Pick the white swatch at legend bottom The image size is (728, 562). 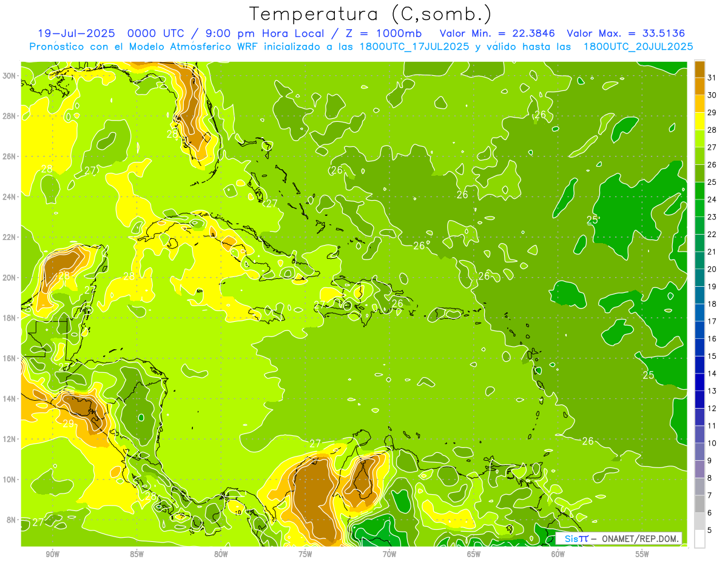pyautogui.click(x=699, y=539)
